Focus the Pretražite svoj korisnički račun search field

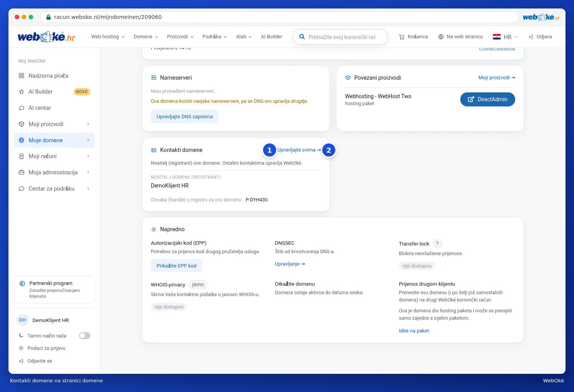tap(340, 37)
